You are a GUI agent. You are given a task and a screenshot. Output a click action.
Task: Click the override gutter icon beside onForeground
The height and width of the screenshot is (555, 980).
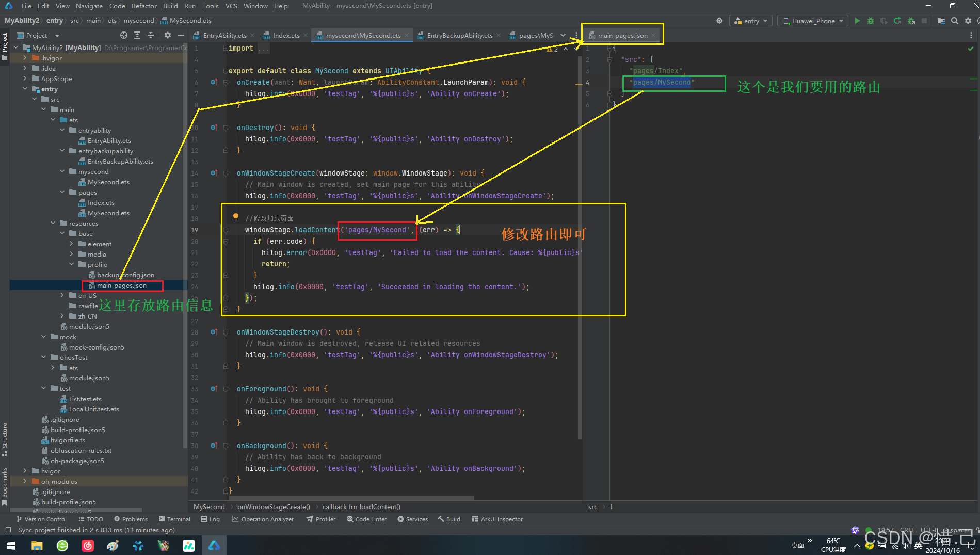click(x=214, y=389)
